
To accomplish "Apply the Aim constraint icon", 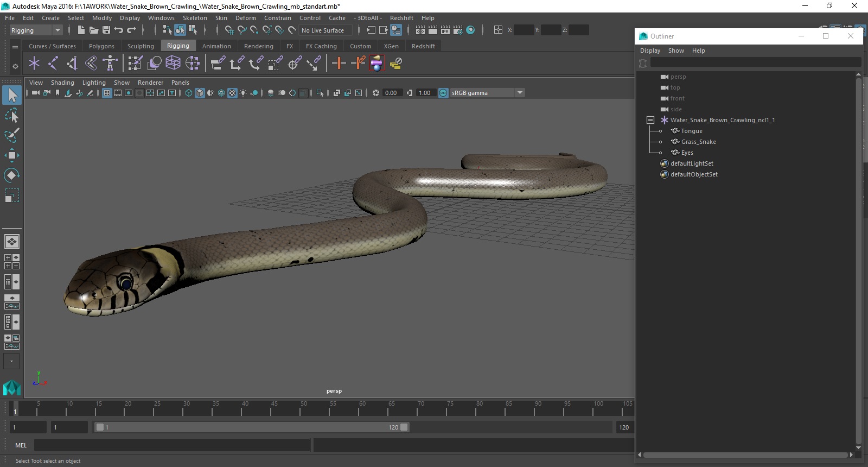I will tap(295, 64).
